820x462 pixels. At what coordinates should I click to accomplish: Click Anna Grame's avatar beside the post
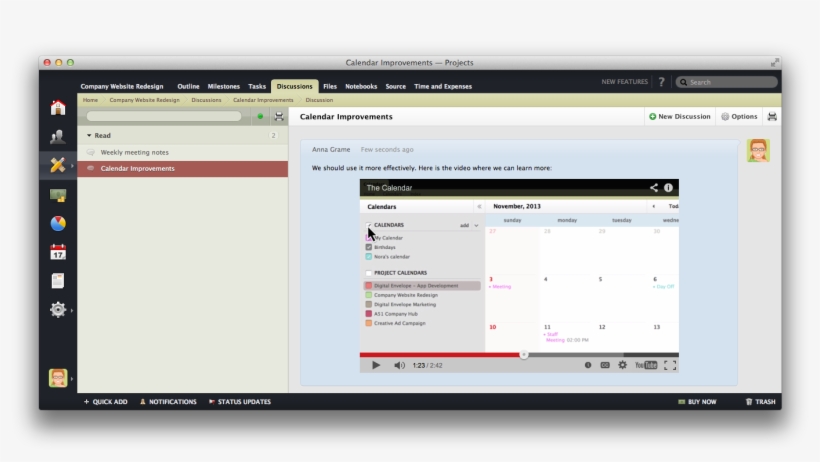[x=758, y=151]
